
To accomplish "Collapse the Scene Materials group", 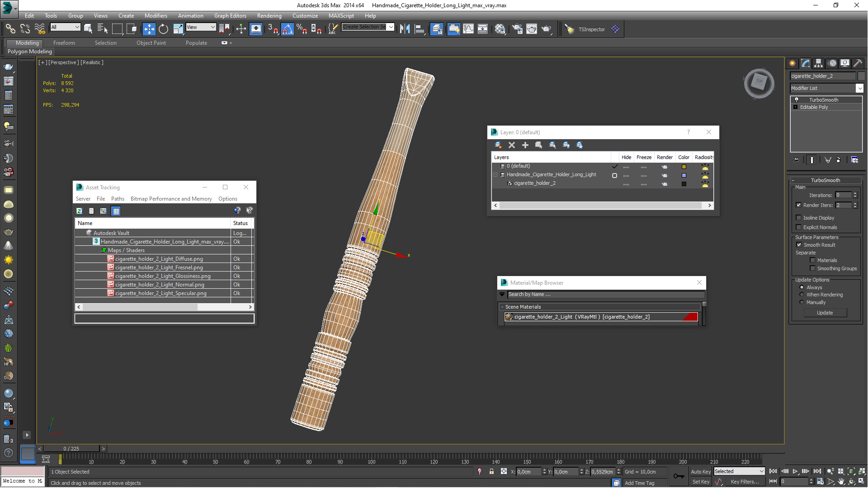I will (x=502, y=307).
